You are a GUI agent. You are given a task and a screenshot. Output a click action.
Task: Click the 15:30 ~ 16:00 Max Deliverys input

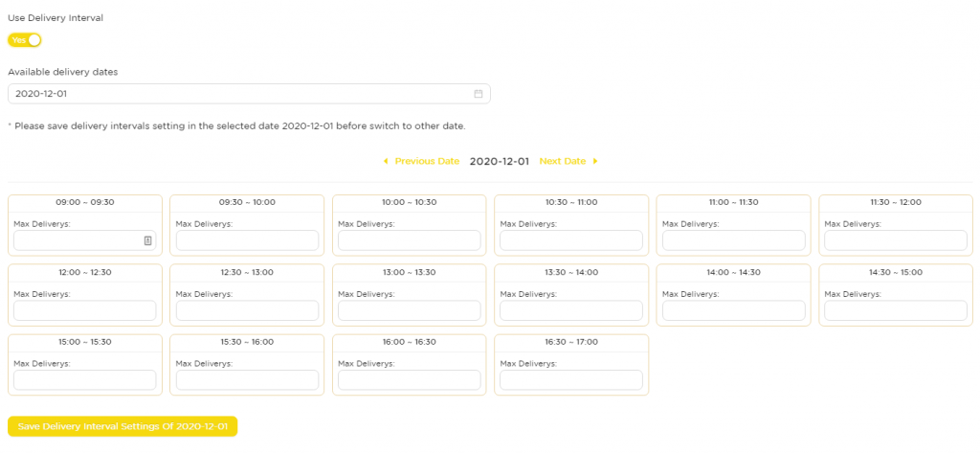[247, 380]
